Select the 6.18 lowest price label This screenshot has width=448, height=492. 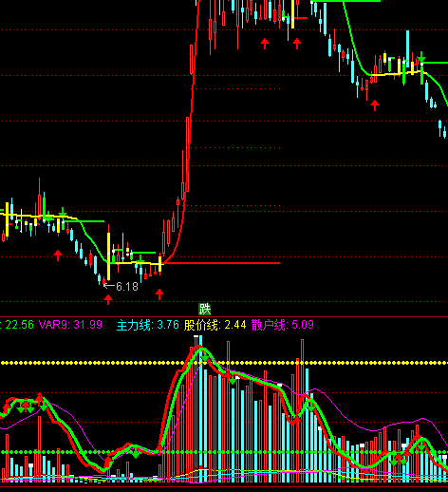coord(121,286)
